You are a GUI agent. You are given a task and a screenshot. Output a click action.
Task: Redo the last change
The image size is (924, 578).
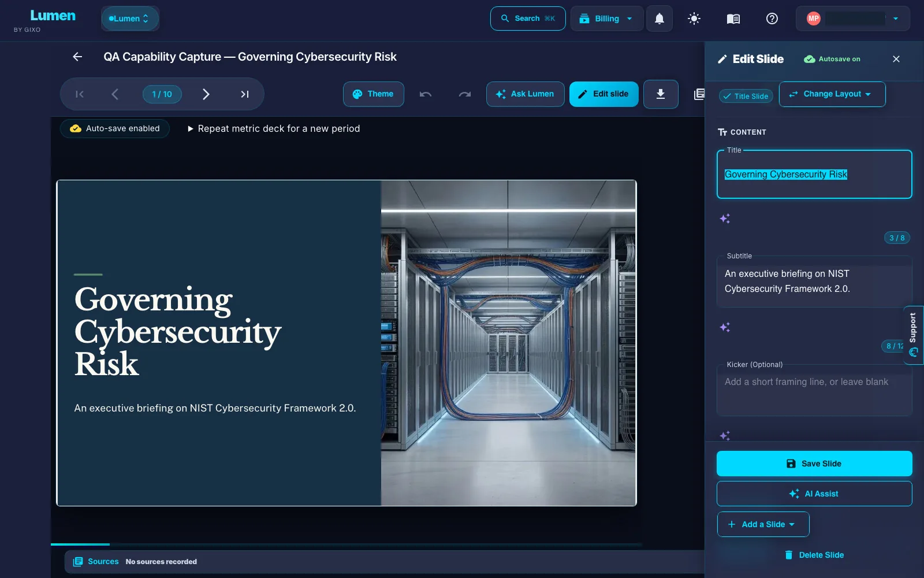coord(465,94)
